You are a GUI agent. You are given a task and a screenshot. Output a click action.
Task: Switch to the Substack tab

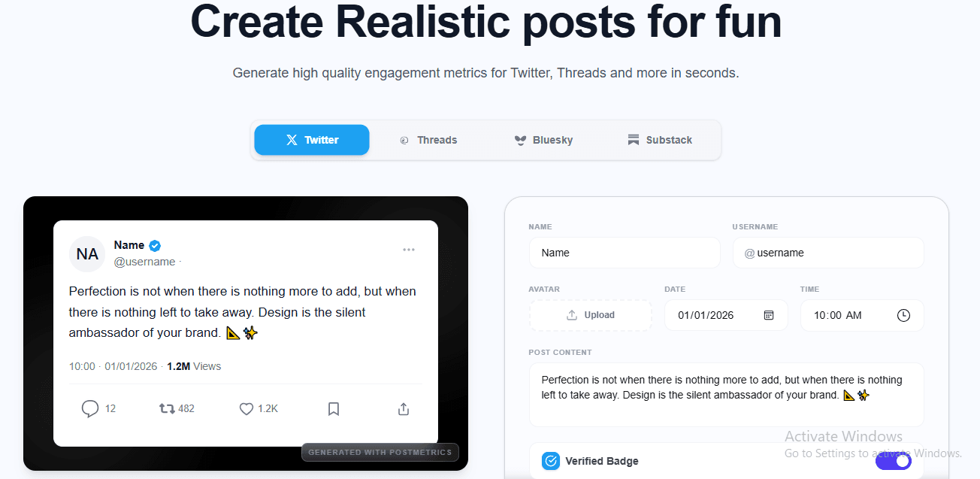click(x=659, y=139)
